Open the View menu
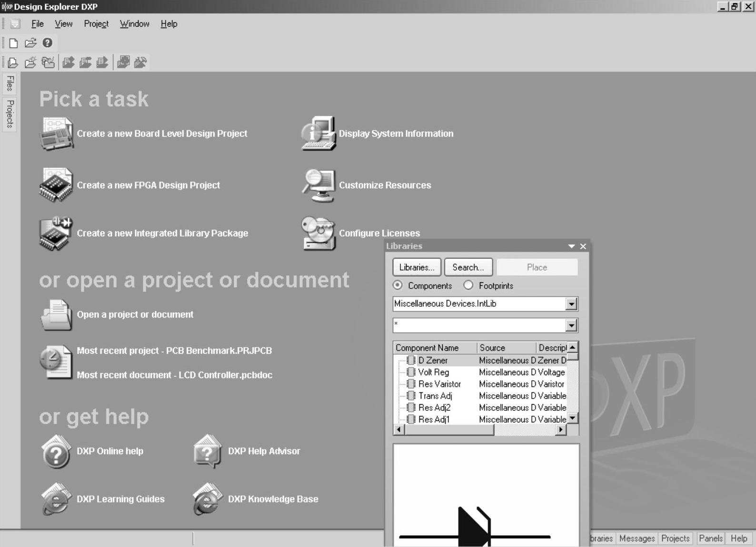Screen dimensions: 756x547 coord(63,24)
